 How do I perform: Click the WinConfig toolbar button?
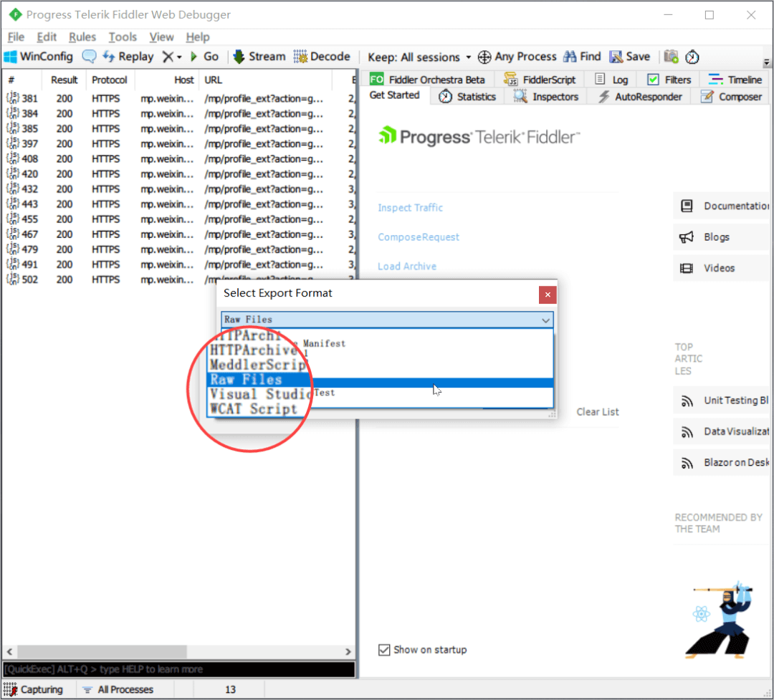click(x=39, y=57)
